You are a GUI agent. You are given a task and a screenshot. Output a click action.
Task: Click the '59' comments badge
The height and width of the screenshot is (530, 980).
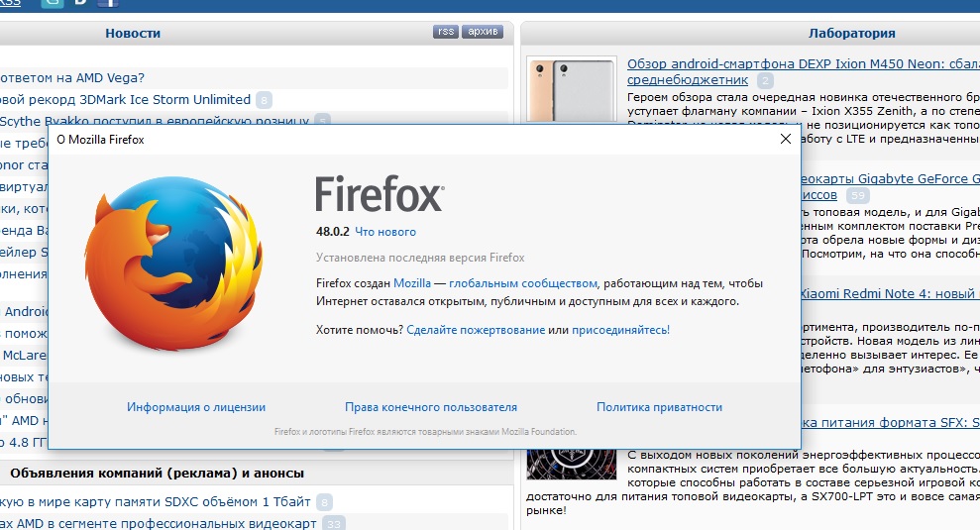click(858, 195)
